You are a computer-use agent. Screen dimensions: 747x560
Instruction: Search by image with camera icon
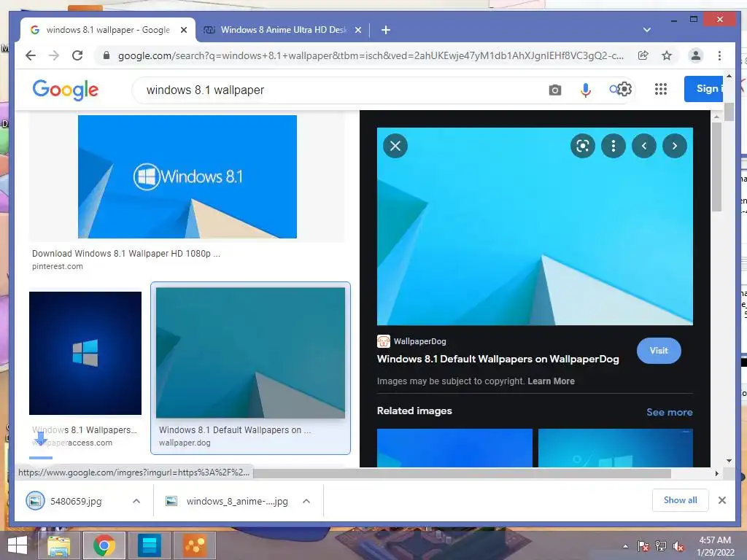point(555,90)
